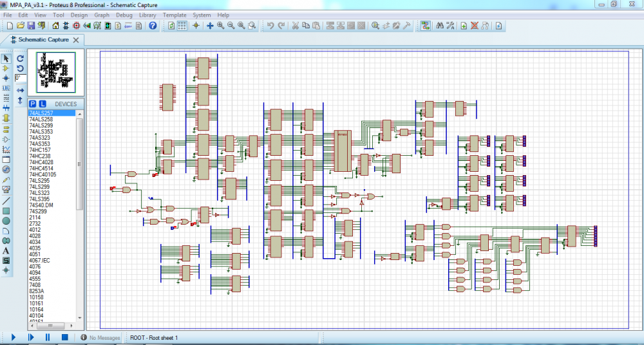Image resolution: width=644 pixels, height=345 pixels.
Task: Open the Debug menu
Action: coord(124,15)
